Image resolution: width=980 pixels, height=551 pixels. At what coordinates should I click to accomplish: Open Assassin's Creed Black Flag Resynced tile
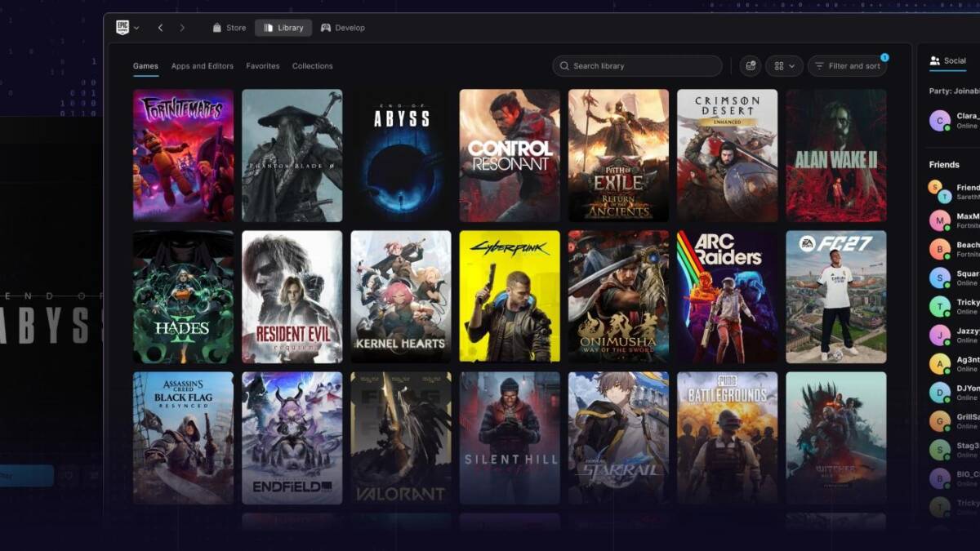click(183, 438)
